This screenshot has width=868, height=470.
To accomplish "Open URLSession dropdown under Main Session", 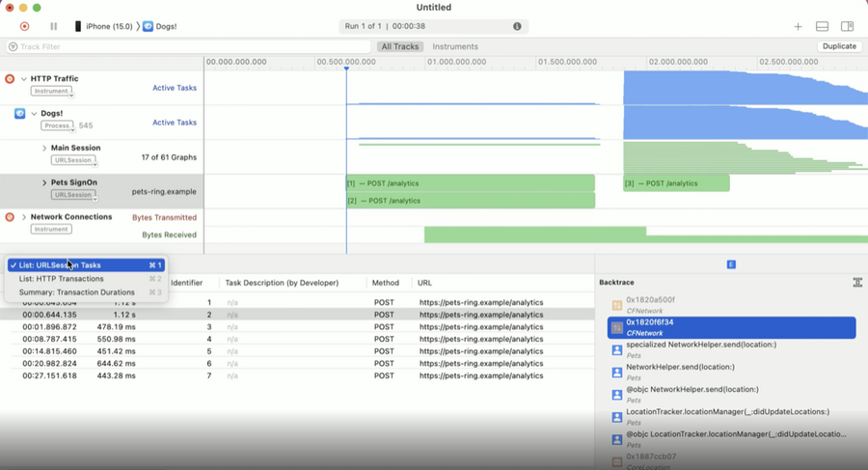I will click(74, 160).
